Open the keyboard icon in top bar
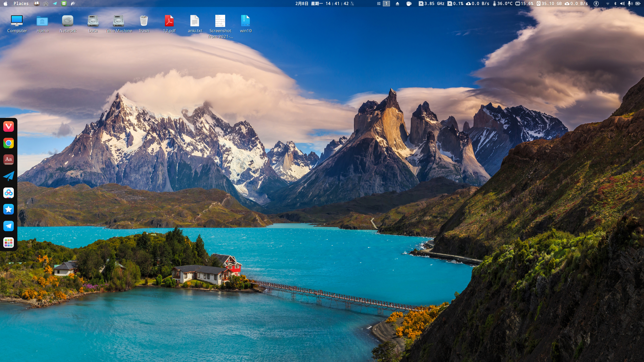Viewport: 644px width, 362px height. point(46,4)
